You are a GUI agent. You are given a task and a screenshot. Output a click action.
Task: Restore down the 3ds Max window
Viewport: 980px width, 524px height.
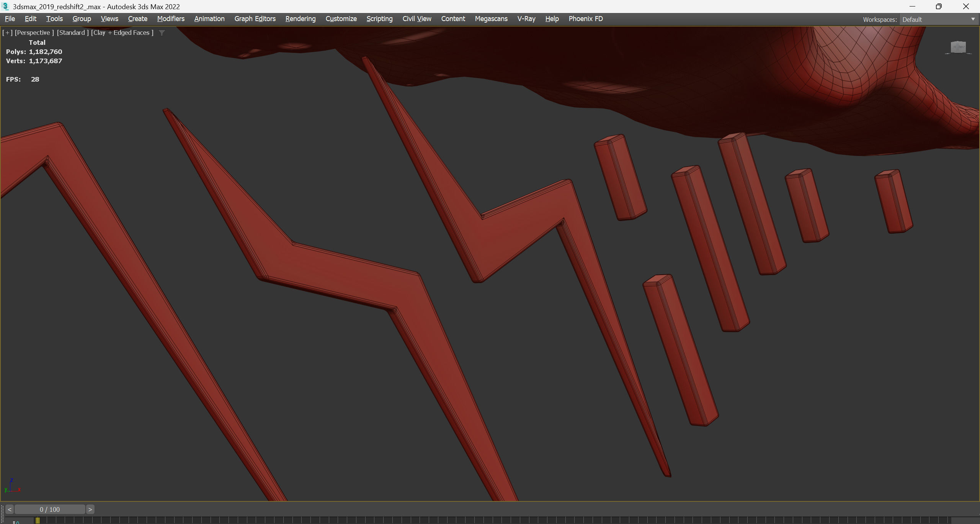pos(939,7)
